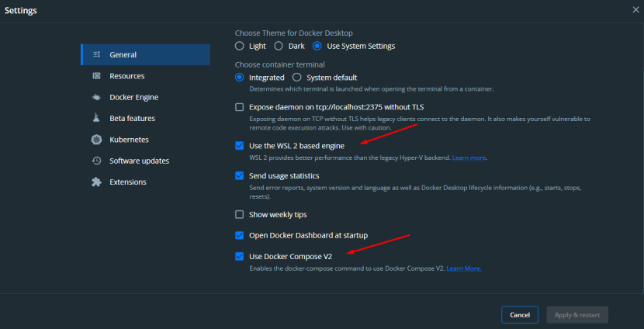The image size is (644, 329).
Task: Close the Settings window with the X
Action: point(635,10)
